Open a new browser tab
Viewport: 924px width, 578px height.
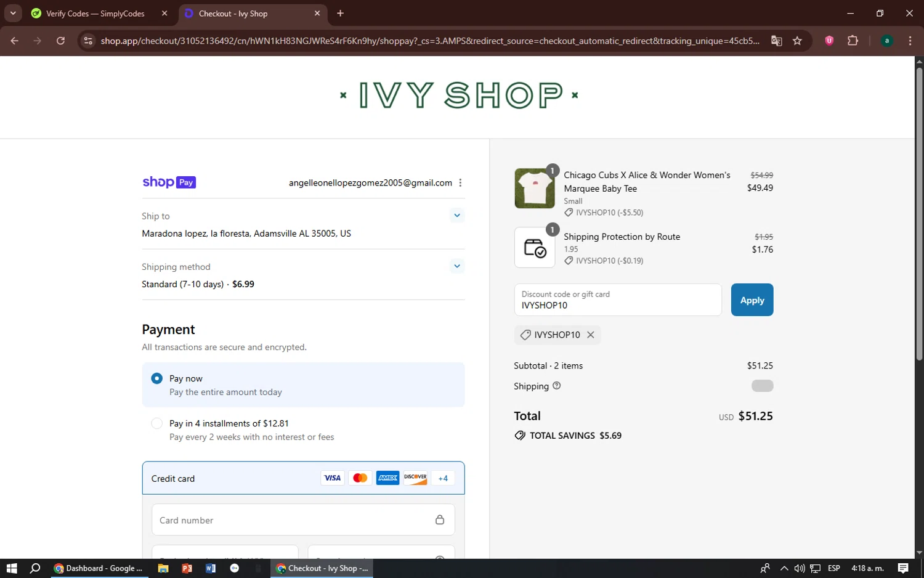(x=340, y=13)
